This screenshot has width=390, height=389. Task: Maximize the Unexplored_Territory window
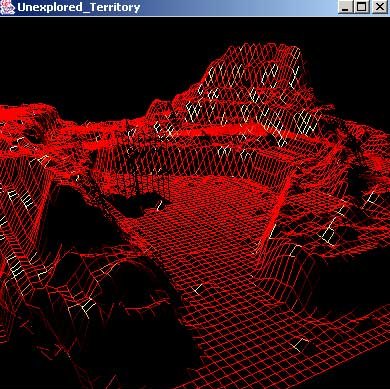[x=362, y=7]
